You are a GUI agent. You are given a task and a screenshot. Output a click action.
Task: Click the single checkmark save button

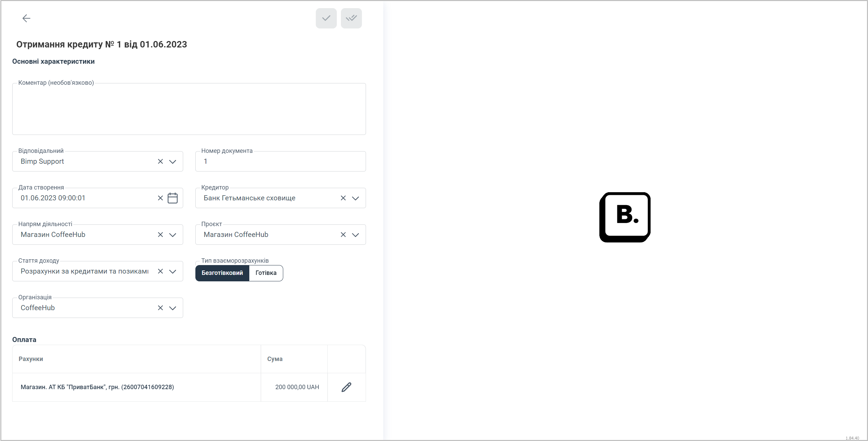(x=326, y=18)
